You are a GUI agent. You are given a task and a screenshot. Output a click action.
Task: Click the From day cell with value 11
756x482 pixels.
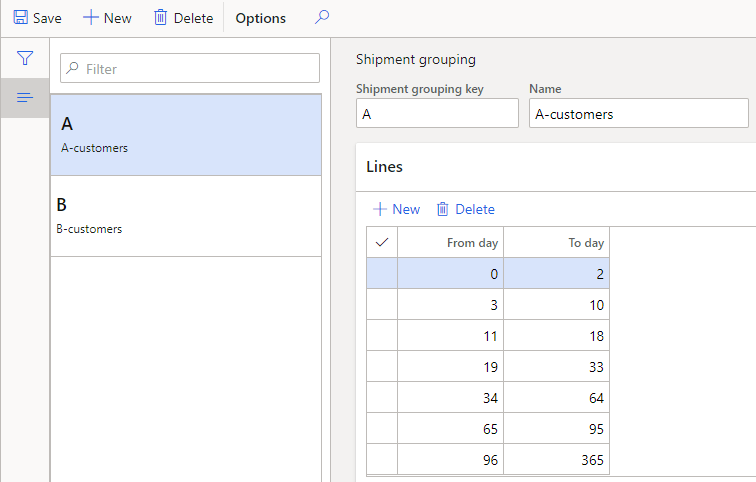450,335
